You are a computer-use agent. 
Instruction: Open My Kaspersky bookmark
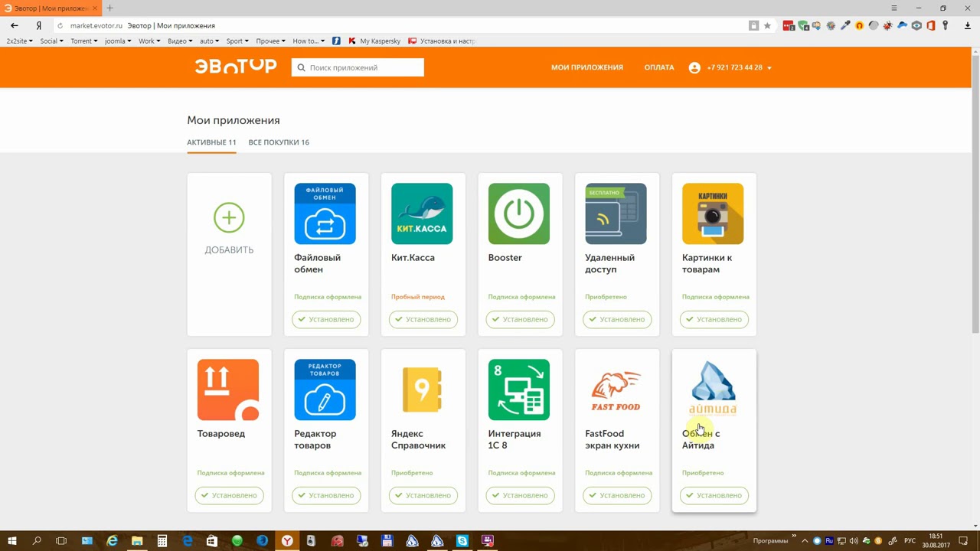point(374,41)
